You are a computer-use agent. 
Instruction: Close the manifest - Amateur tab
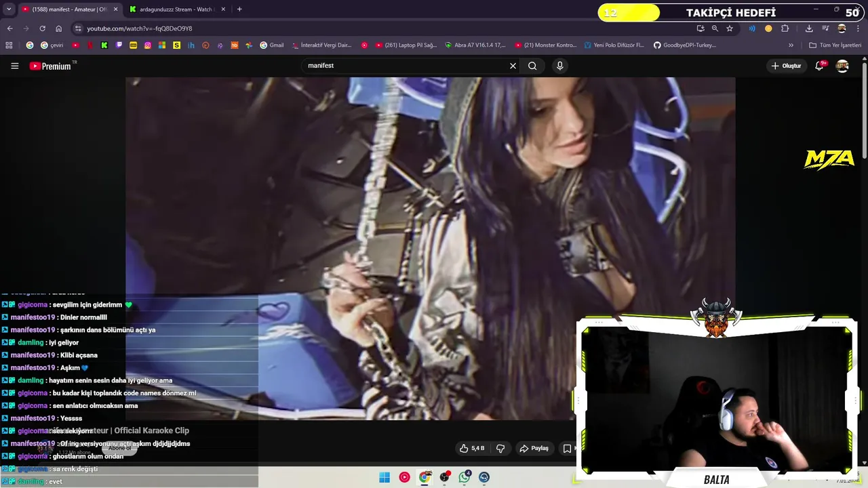coord(115,9)
